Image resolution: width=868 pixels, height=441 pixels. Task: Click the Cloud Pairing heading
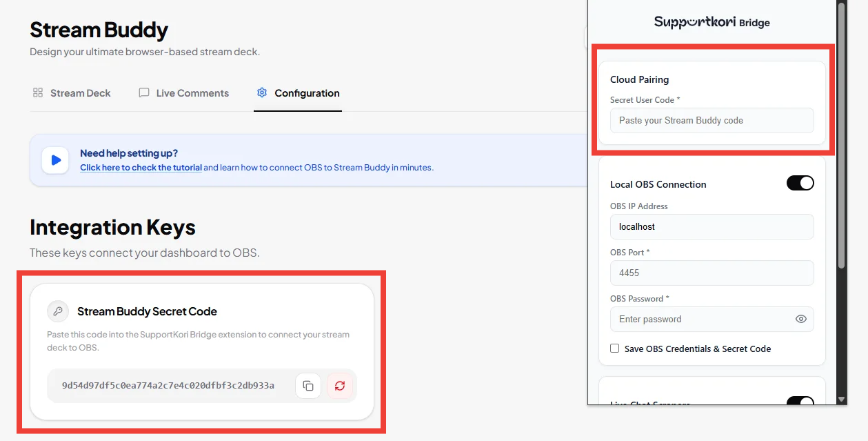(x=639, y=79)
